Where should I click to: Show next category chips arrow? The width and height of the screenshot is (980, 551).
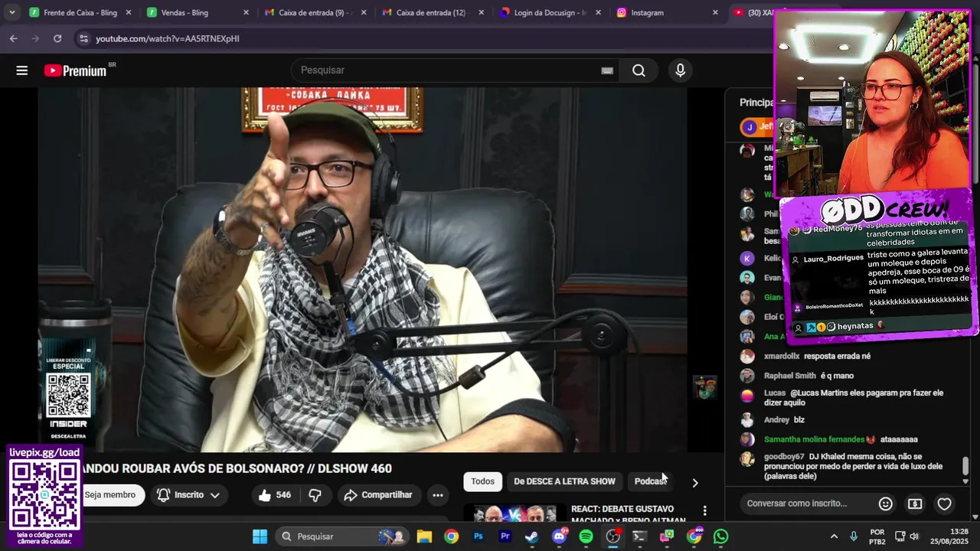coord(695,483)
